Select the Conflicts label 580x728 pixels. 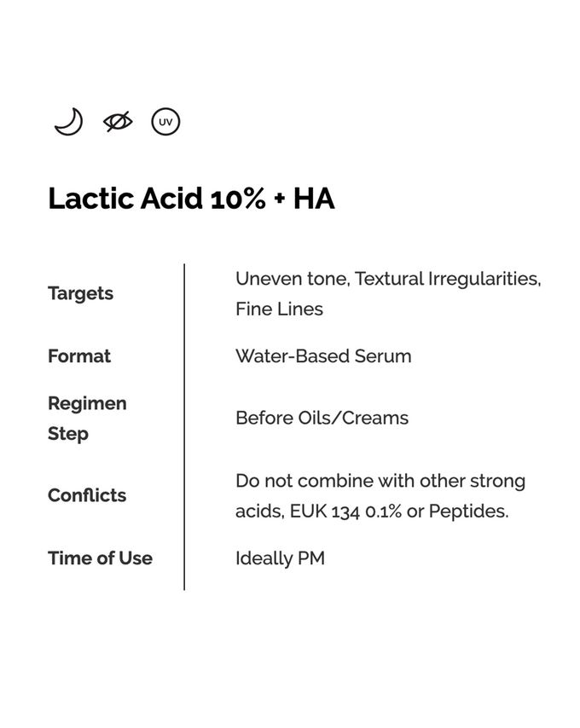click(87, 495)
